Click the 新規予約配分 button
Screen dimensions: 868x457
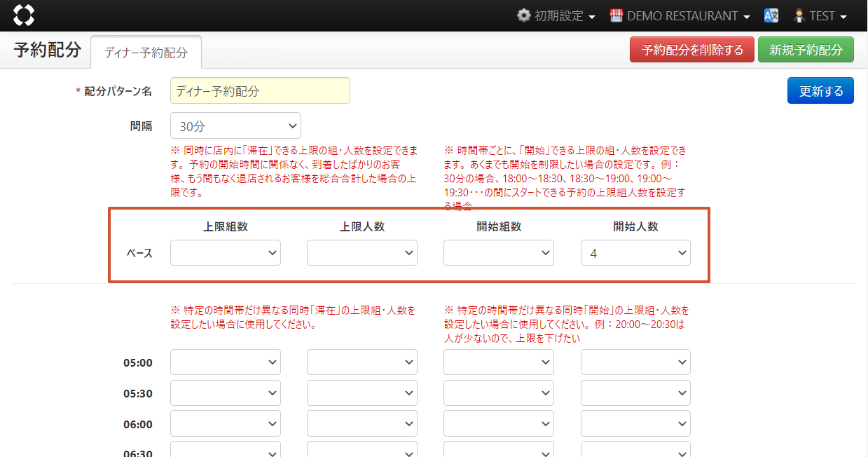tap(806, 50)
